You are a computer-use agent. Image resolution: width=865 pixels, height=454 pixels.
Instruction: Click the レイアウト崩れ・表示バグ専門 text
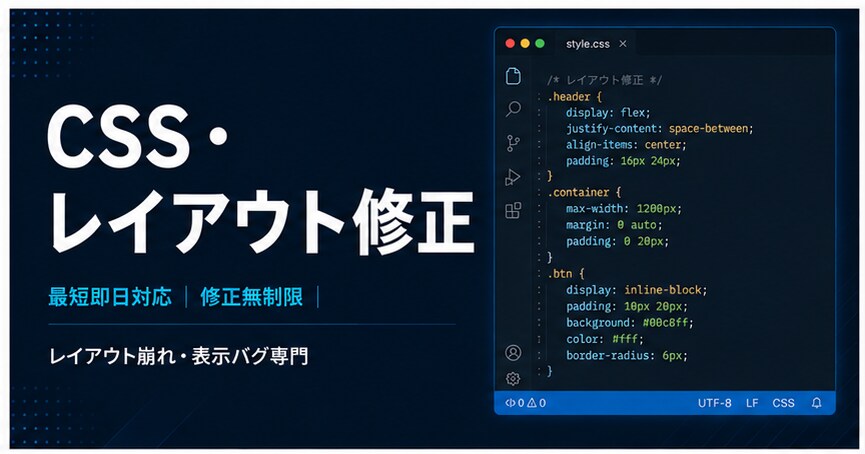tap(179, 356)
